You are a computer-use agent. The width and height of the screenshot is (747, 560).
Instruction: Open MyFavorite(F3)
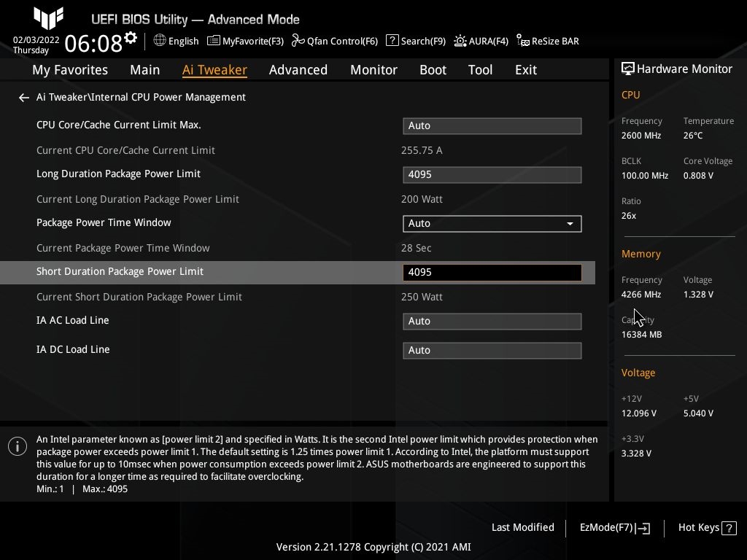tap(245, 41)
